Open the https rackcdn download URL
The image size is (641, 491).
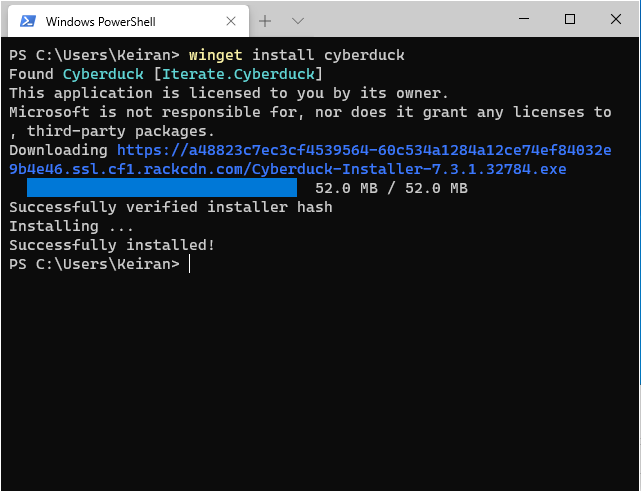pyautogui.click(x=310, y=160)
